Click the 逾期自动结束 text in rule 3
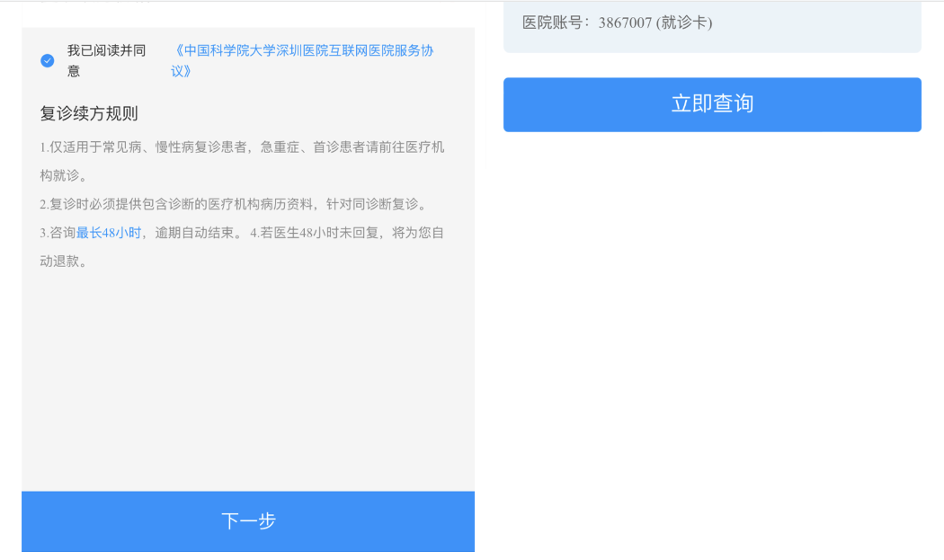 pyautogui.click(x=193, y=233)
